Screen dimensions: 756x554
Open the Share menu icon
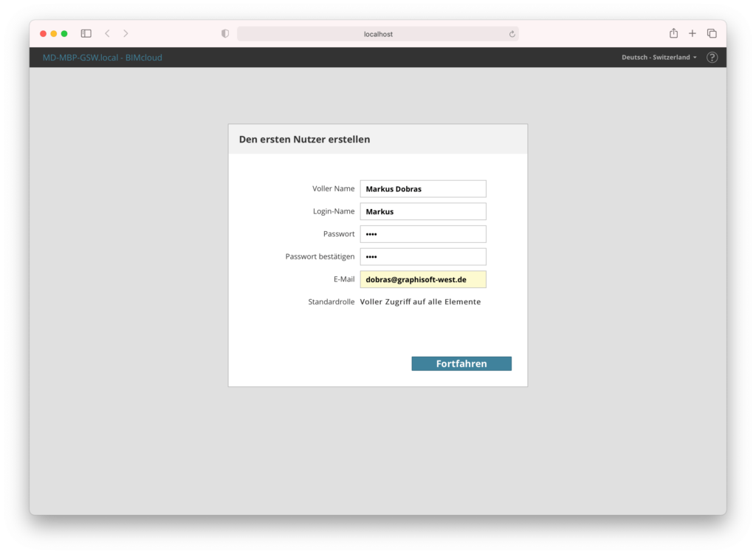pyautogui.click(x=673, y=33)
